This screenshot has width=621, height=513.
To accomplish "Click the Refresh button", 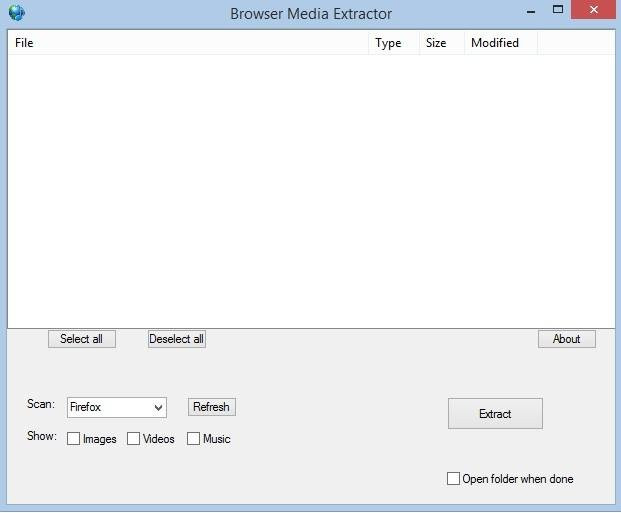I will pos(211,407).
